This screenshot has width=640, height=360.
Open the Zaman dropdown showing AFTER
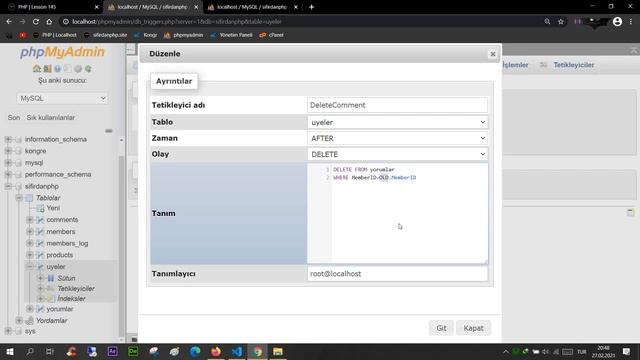(398, 138)
